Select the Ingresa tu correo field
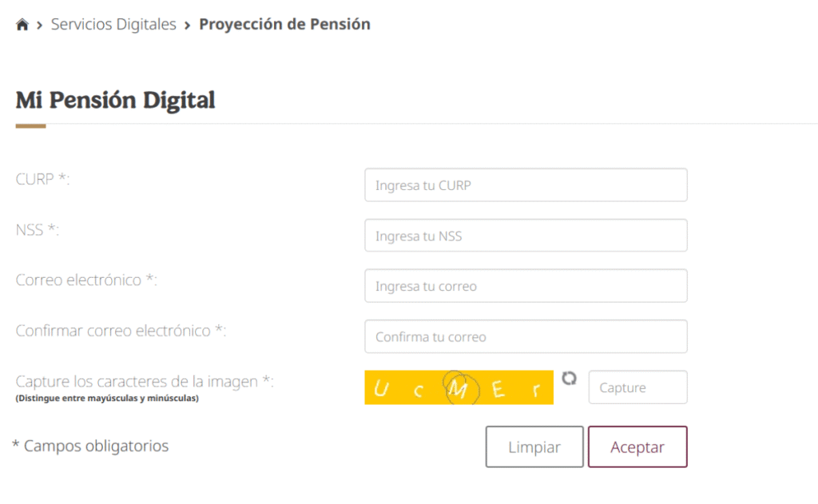Viewport: 818px width, 504px height. 526,285
